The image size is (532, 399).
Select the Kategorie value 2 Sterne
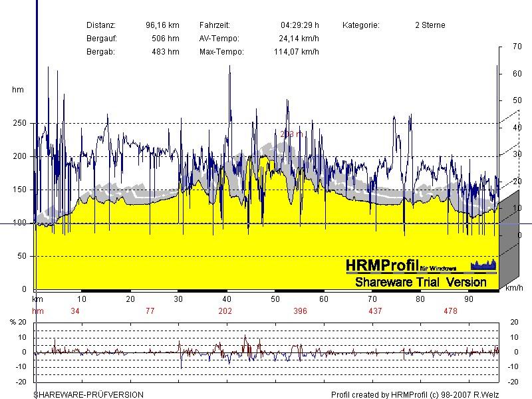tap(430, 25)
